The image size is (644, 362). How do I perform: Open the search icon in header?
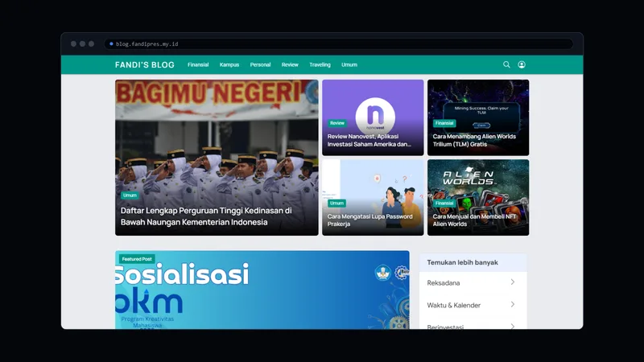pyautogui.click(x=506, y=64)
